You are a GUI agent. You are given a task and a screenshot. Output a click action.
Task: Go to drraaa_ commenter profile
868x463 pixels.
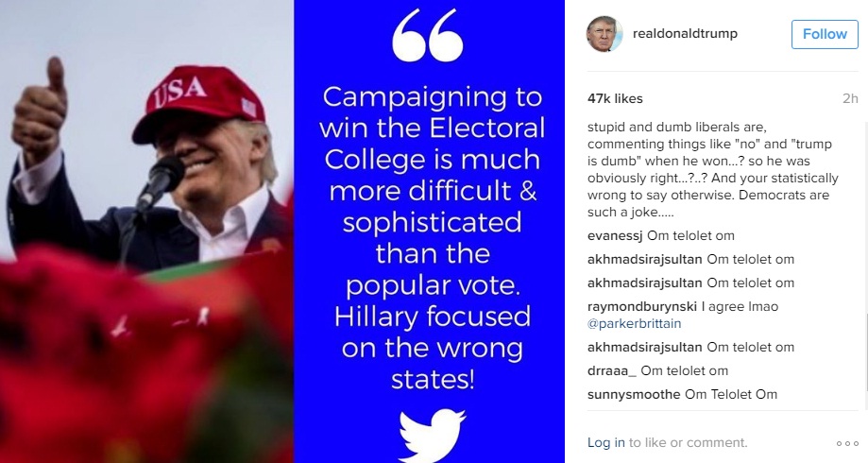tap(610, 371)
